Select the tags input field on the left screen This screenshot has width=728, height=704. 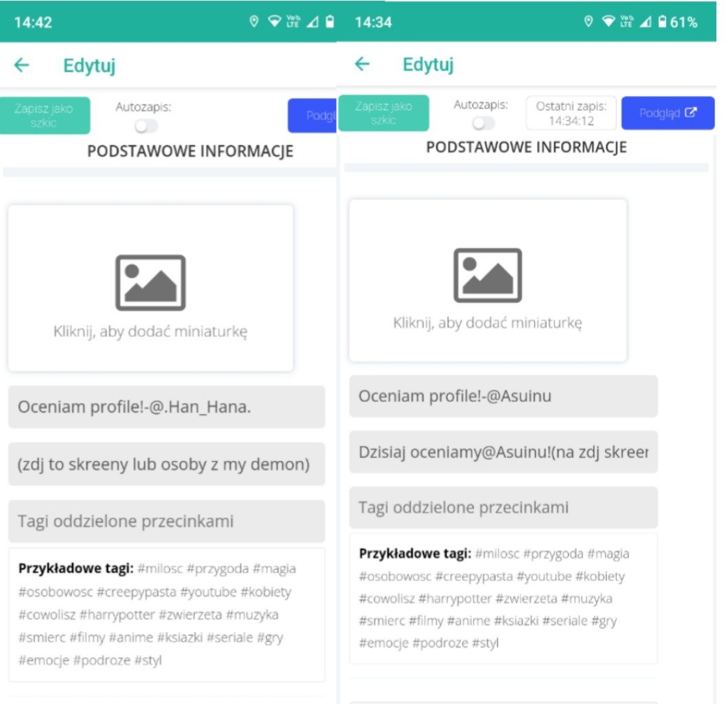(x=166, y=521)
